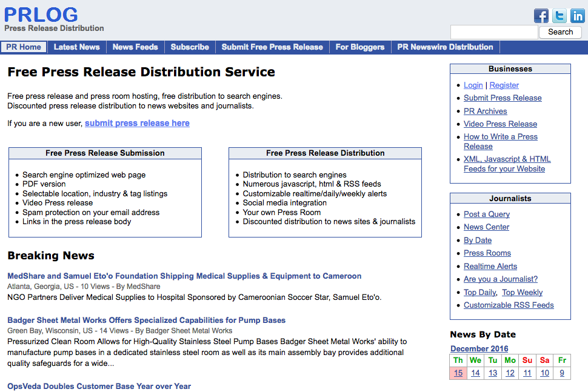The height and width of the screenshot is (392, 588).
Task: Open the Facebook icon link
Action: pyautogui.click(x=541, y=16)
